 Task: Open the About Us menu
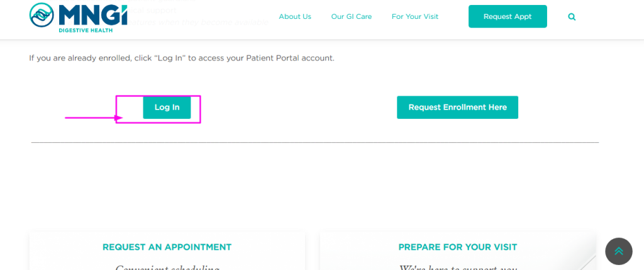click(x=295, y=17)
